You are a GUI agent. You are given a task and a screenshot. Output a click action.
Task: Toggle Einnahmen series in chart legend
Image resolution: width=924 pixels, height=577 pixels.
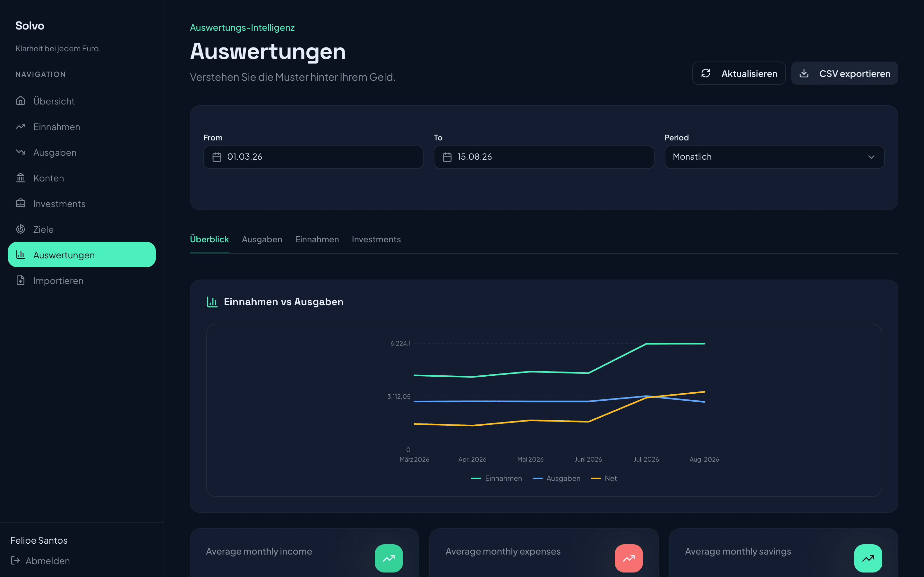tap(496, 478)
